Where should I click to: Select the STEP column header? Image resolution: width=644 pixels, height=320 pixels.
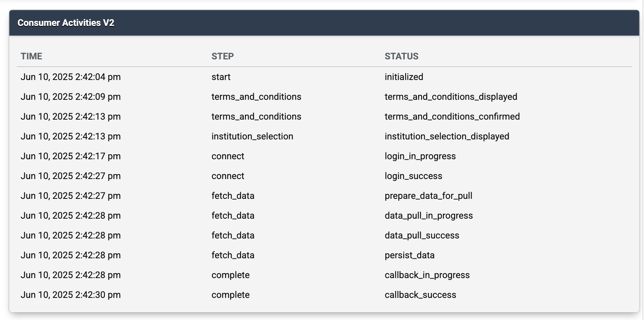222,56
